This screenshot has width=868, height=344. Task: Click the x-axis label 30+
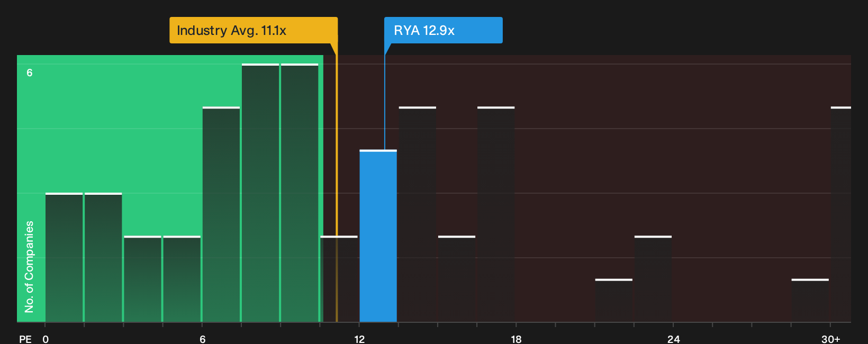pyautogui.click(x=831, y=339)
